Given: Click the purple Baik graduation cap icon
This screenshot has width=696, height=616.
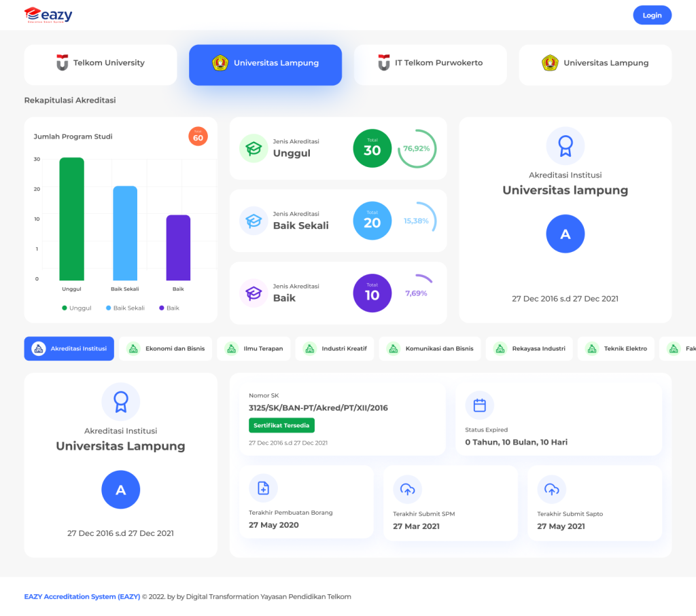Looking at the screenshot, I should (x=254, y=293).
